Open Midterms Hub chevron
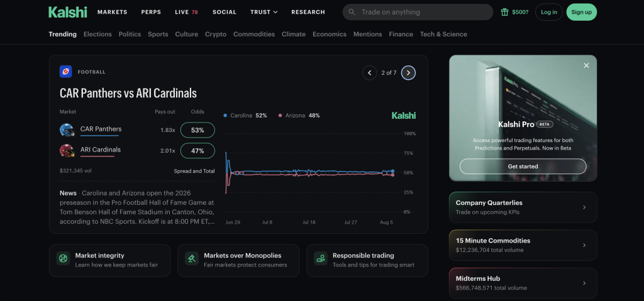Viewport: 644px width, 301px height. [584, 283]
